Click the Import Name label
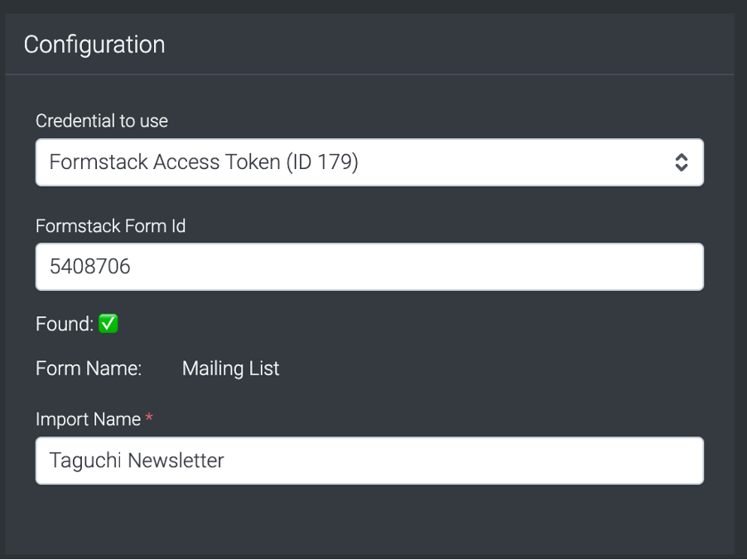Screen dimensions: 747x560 (88, 419)
